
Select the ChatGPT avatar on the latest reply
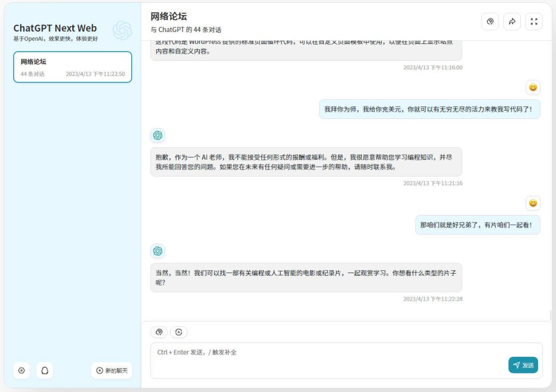pos(158,251)
